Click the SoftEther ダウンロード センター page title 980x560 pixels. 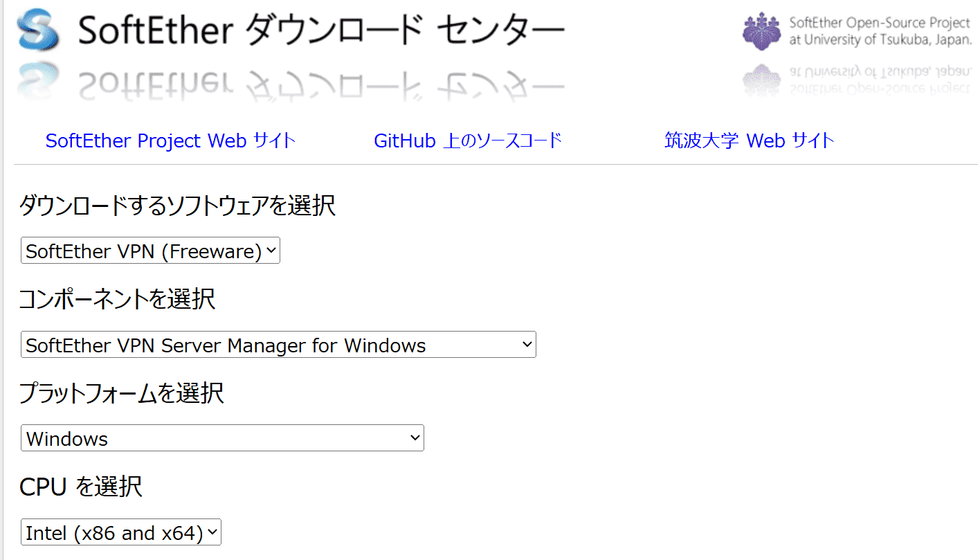[x=321, y=31]
